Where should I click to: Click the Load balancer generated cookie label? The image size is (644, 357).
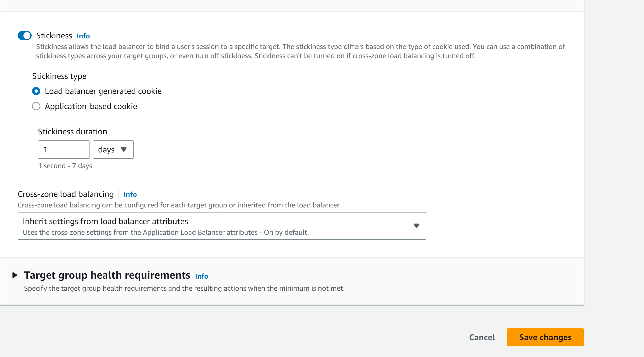[103, 91]
